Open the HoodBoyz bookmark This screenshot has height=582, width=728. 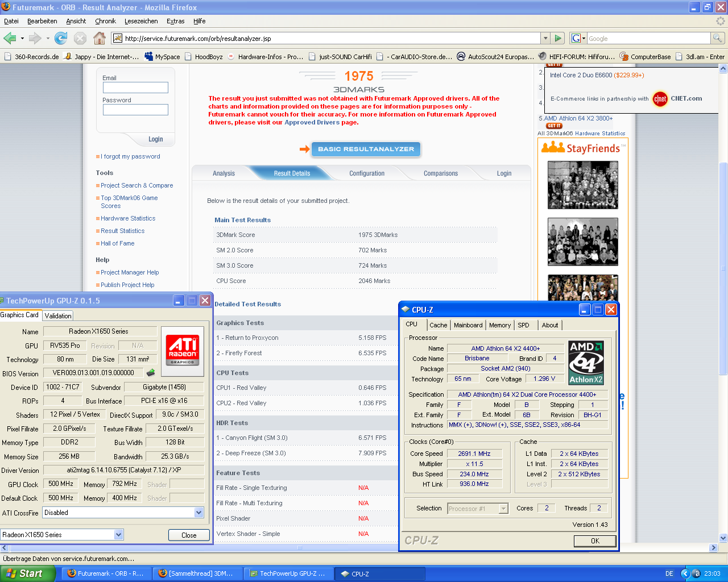point(203,57)
